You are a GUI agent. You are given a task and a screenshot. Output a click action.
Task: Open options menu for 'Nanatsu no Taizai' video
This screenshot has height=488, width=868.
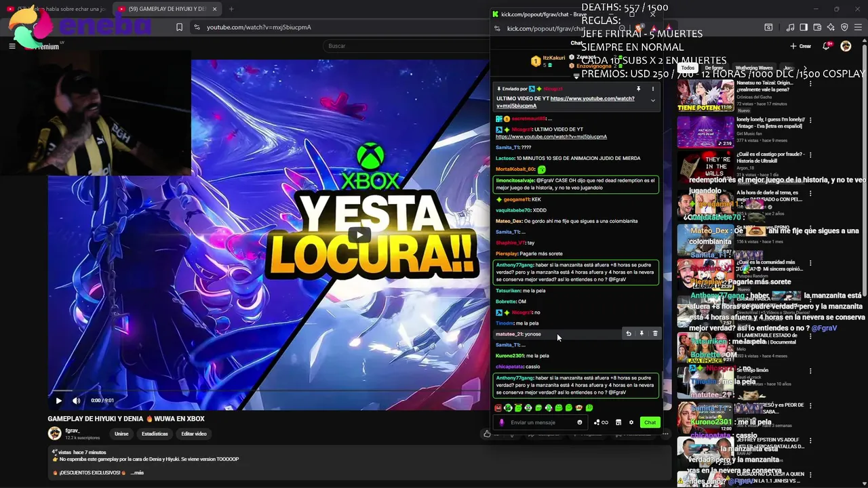point(810,84)
